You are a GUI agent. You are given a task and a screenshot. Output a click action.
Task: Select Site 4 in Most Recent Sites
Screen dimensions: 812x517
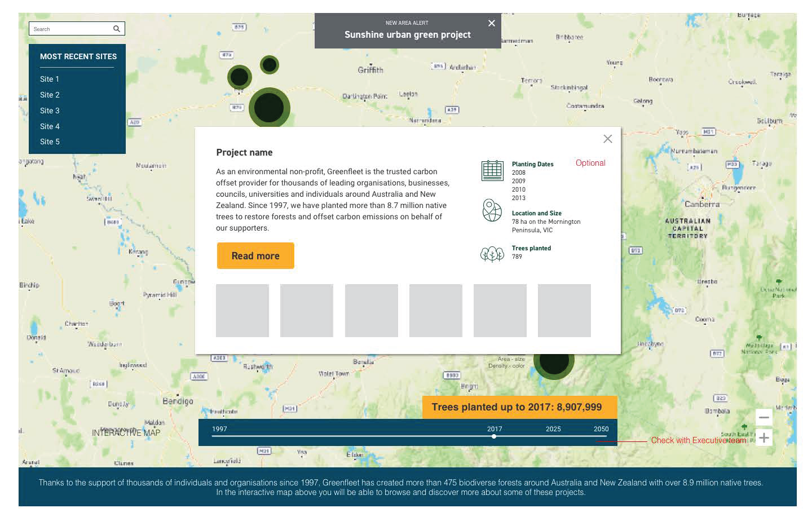click(x=50, y=126)
